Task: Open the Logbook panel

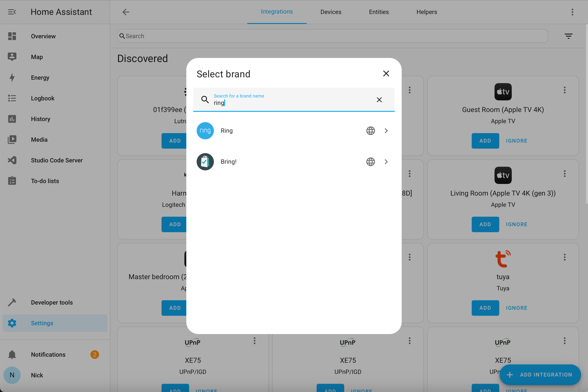Action: point(55,98)
